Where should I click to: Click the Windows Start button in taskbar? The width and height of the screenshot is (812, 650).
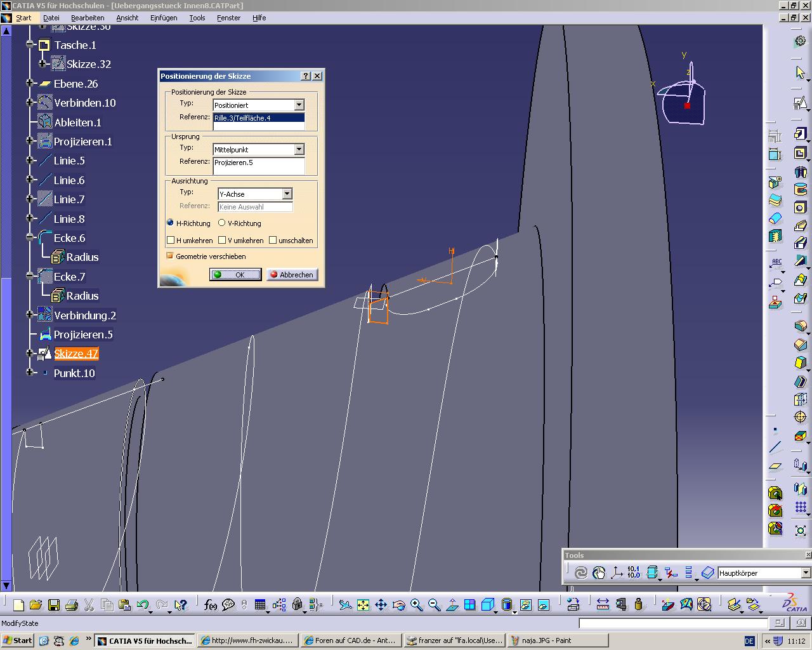pyautogui.click(x=18, y=640)
